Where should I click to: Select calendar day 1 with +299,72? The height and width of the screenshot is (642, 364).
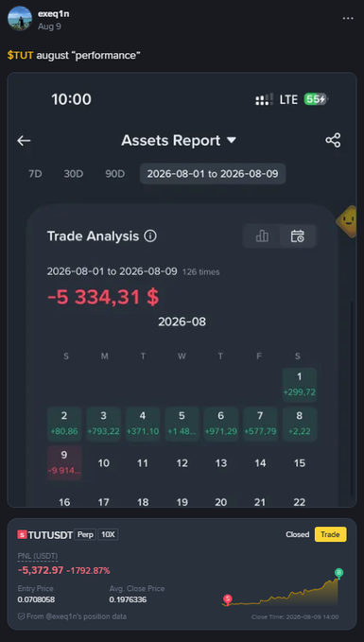300,385
